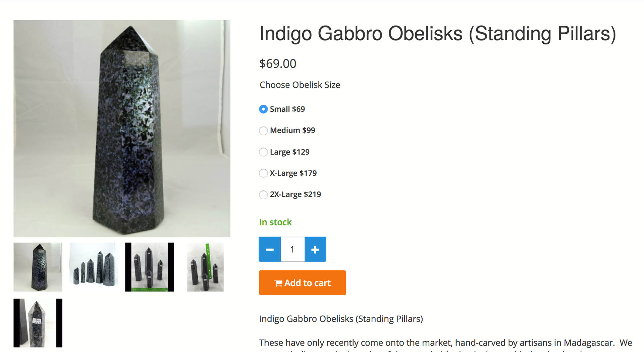Viewport: 644px width, 352px height.
Task: Select thumbnail with green ruler at bottom
Action: point(150,267)
